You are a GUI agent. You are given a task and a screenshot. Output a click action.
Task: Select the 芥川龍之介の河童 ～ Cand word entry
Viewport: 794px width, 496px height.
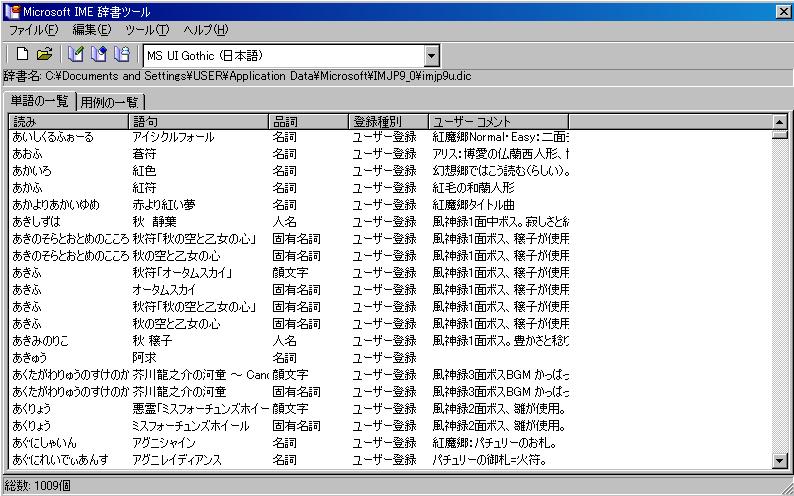(x=200, y=375)
